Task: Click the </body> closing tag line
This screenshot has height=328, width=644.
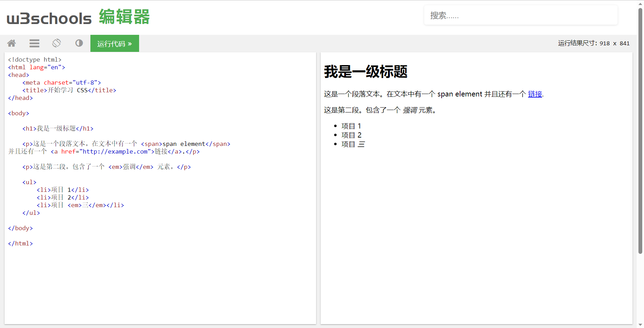Action: click(x=21, y=228)
